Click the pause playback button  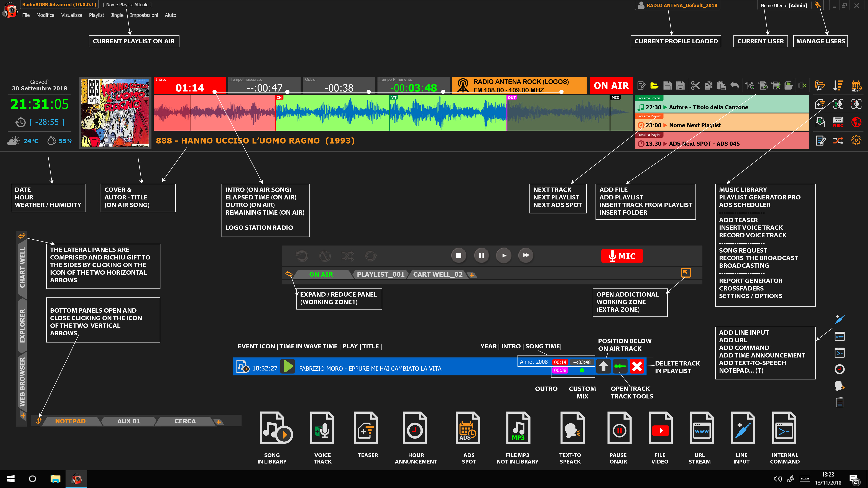482,255
